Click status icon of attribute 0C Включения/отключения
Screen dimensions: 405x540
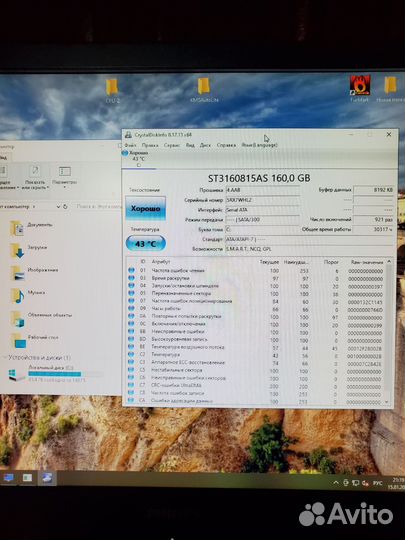point(131,324)
